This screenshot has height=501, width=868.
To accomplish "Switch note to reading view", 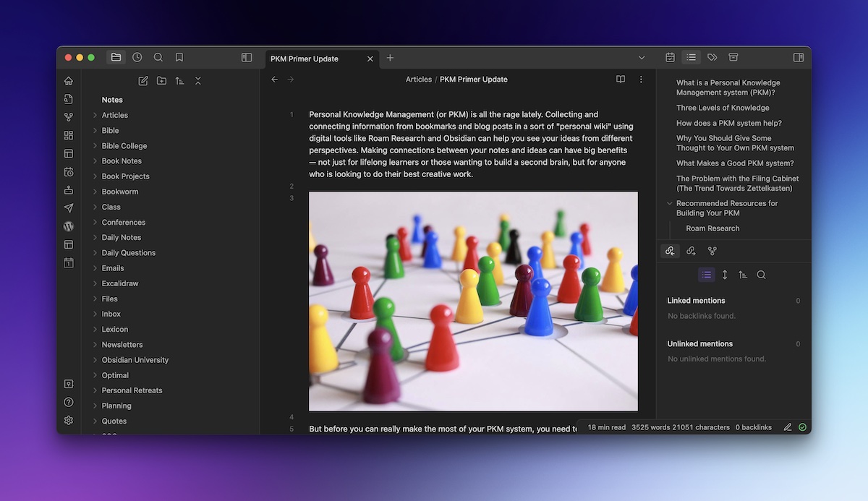I will pos(621,80).
